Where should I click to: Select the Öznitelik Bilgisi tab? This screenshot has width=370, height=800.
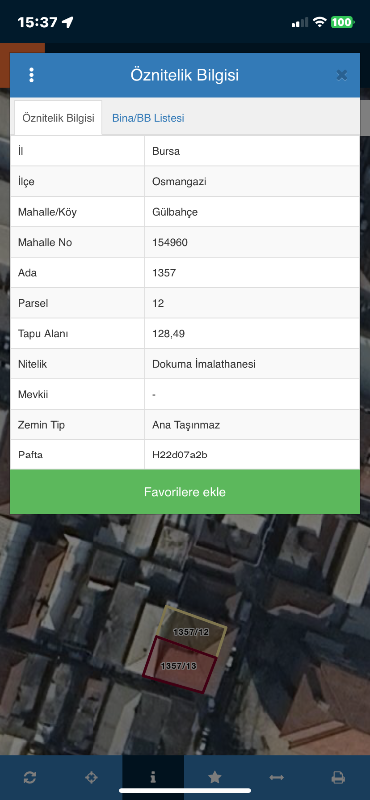[x=58, y=118]
